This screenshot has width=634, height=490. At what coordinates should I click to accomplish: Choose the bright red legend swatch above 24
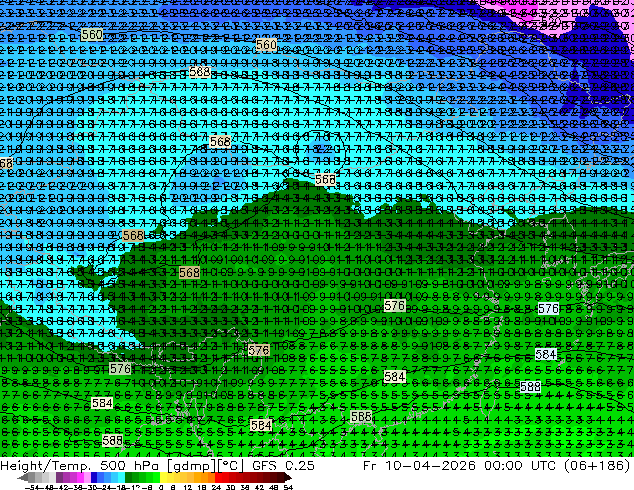219,477
